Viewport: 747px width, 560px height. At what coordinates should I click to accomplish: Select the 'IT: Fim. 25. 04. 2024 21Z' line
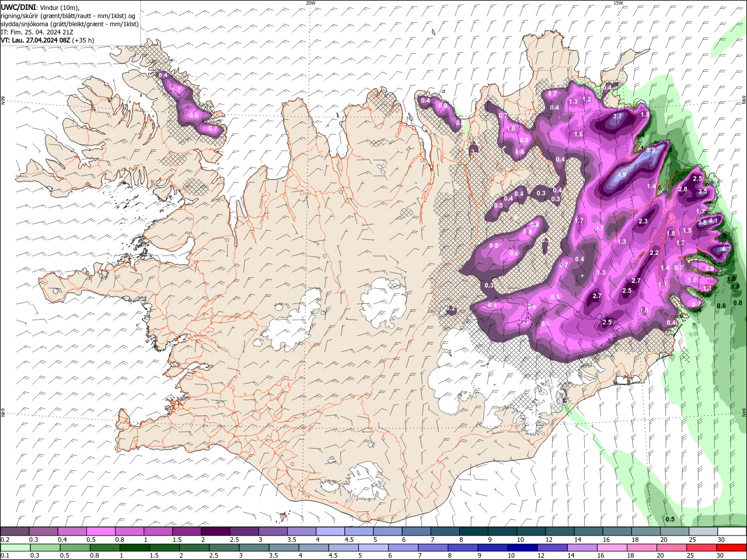point(37,32)
